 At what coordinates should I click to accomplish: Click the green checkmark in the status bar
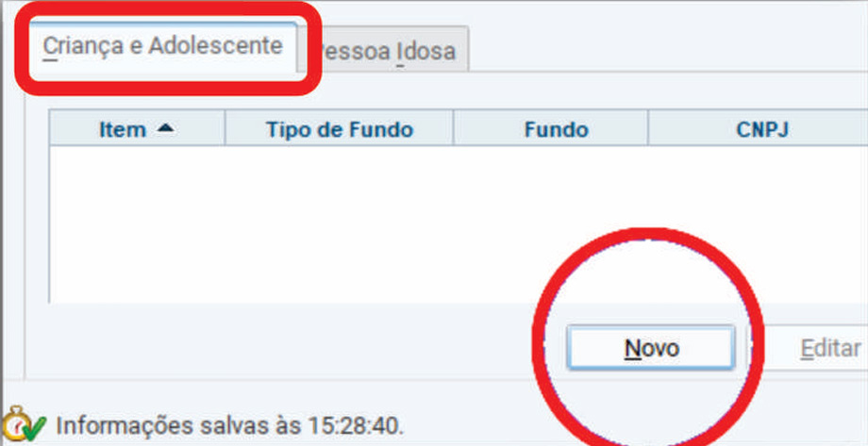tap(35, 427)
